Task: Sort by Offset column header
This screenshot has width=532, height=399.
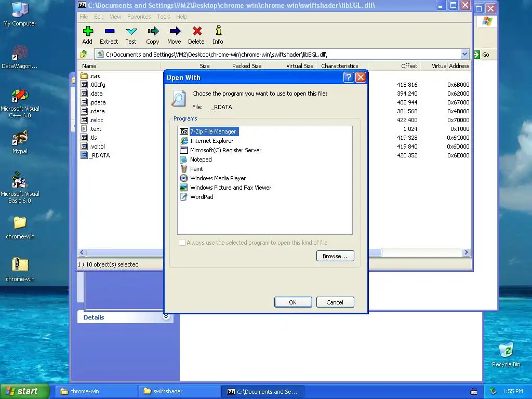Action: [394, 66]
